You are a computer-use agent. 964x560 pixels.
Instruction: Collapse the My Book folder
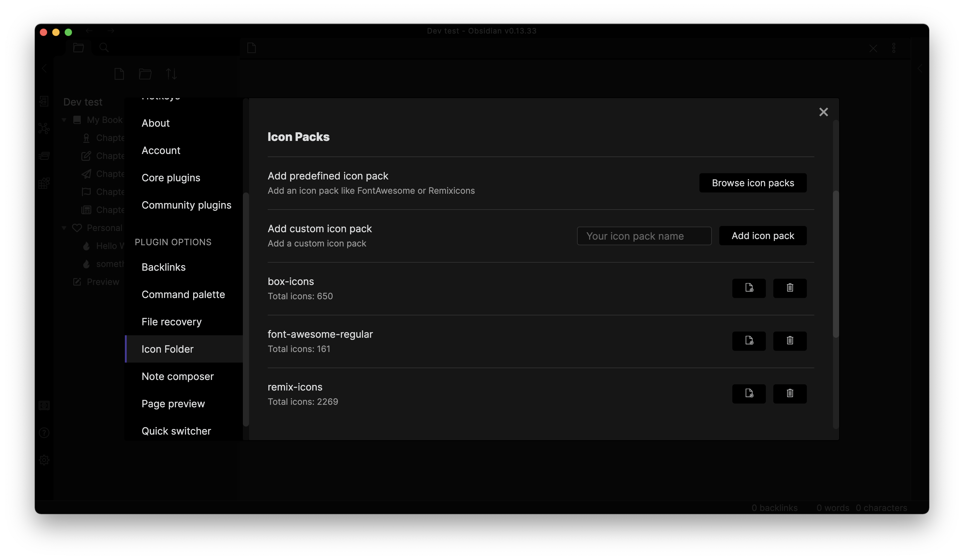64,120
